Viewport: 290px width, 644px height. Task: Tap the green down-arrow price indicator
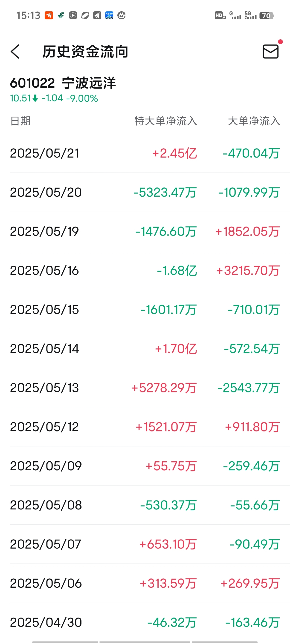[x=35, y=98]
